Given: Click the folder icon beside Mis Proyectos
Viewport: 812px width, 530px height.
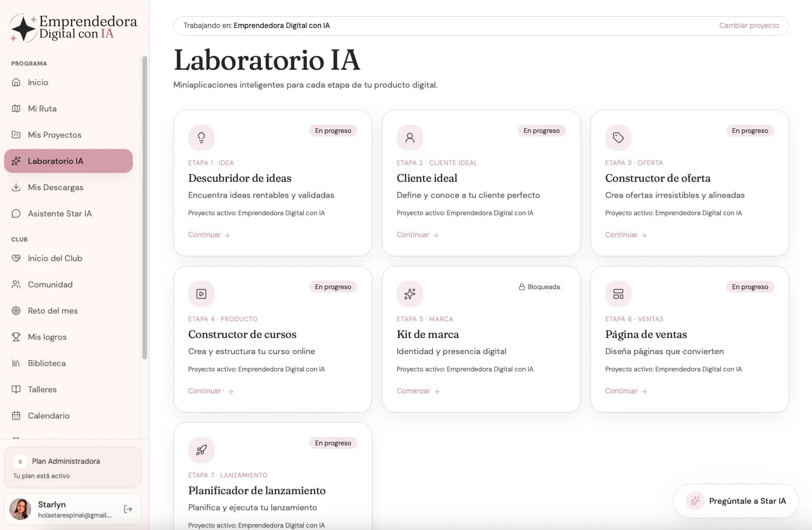Looking at the screenshot, I should point(16,135).
